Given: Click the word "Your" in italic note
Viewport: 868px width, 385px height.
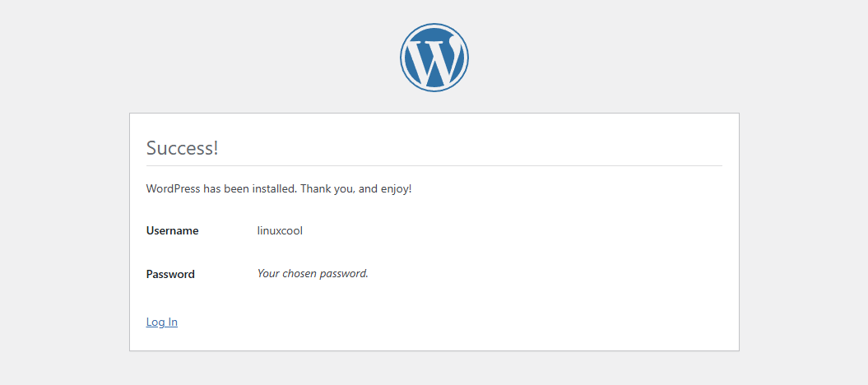Looking at the screenshot, I should (x=269, y=273).
